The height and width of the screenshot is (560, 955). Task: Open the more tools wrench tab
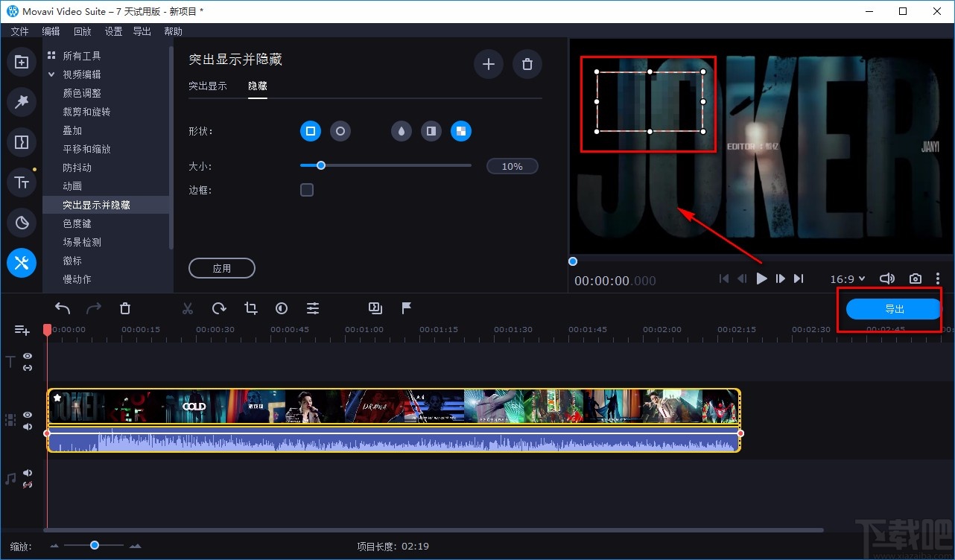(22, 262)
